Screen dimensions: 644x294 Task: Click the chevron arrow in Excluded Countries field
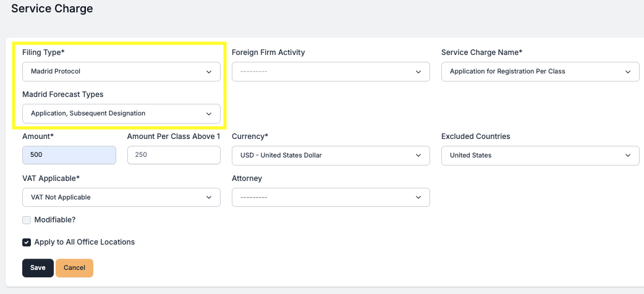[628, 156]
